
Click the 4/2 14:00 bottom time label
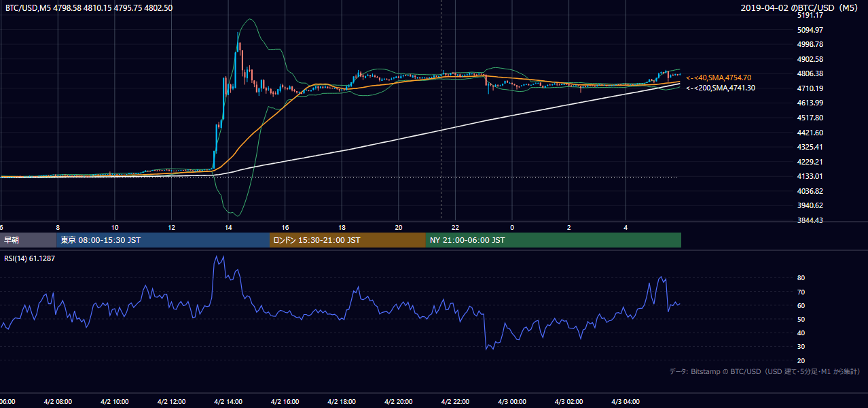(x=228, y=402)
